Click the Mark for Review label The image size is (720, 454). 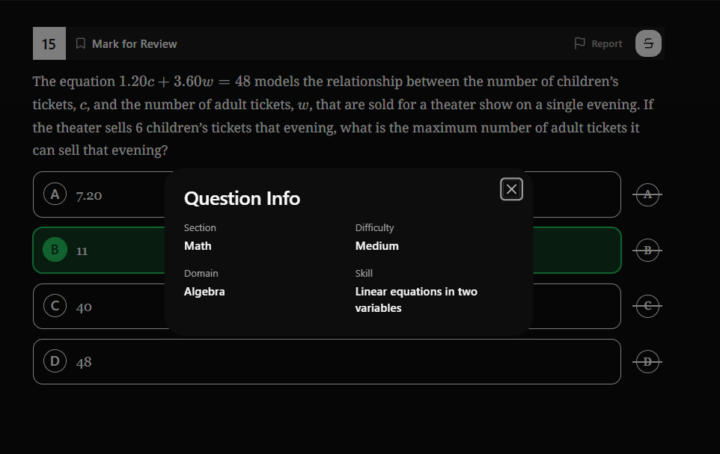[134, 44]
